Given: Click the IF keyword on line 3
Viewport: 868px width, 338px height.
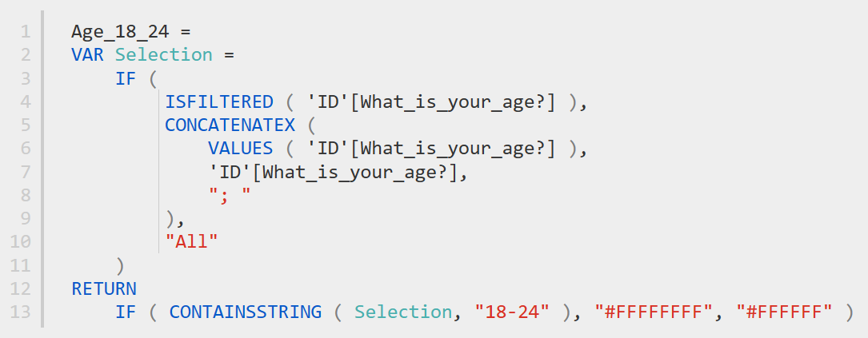Looking at the screenshot, I should pos(126,79).
